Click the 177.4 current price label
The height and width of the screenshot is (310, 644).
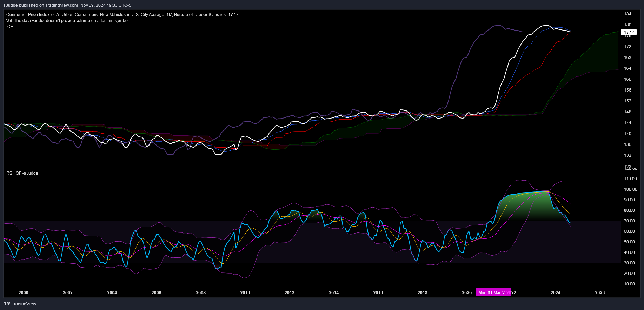[629, 32]
